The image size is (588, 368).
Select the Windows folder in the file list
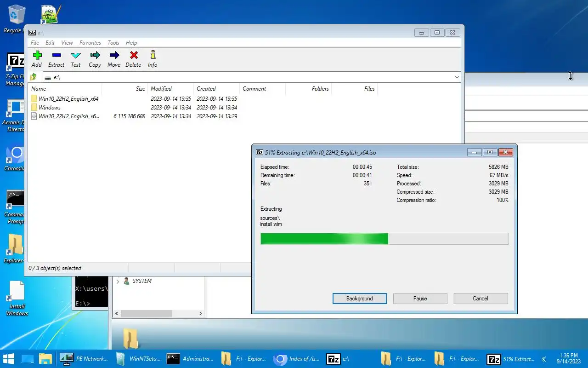(x=45, y=108)
